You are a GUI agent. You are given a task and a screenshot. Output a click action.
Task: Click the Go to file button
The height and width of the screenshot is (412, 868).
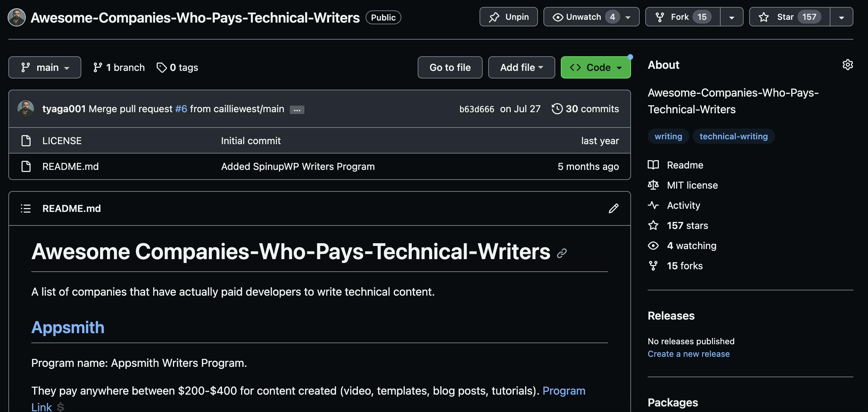tap(450, 67)
